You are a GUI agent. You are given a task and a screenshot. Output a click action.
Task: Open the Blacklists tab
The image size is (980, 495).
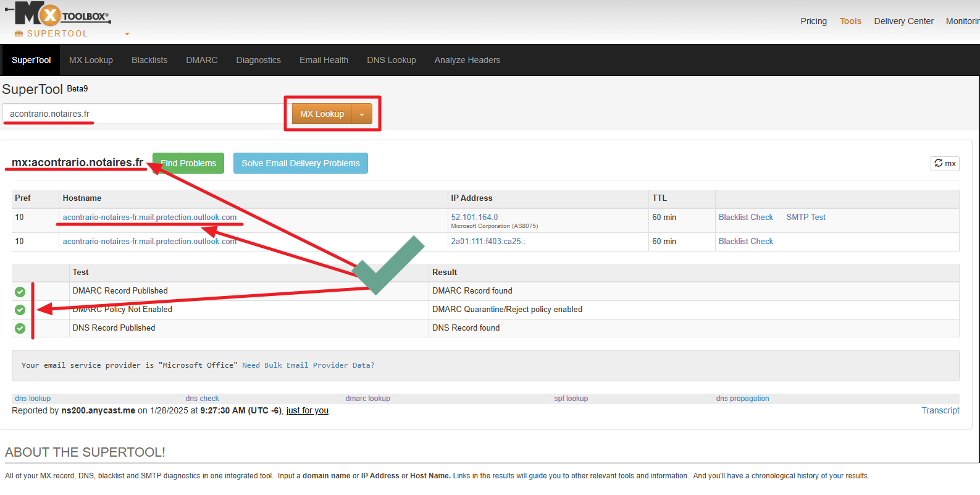[149, 60]
